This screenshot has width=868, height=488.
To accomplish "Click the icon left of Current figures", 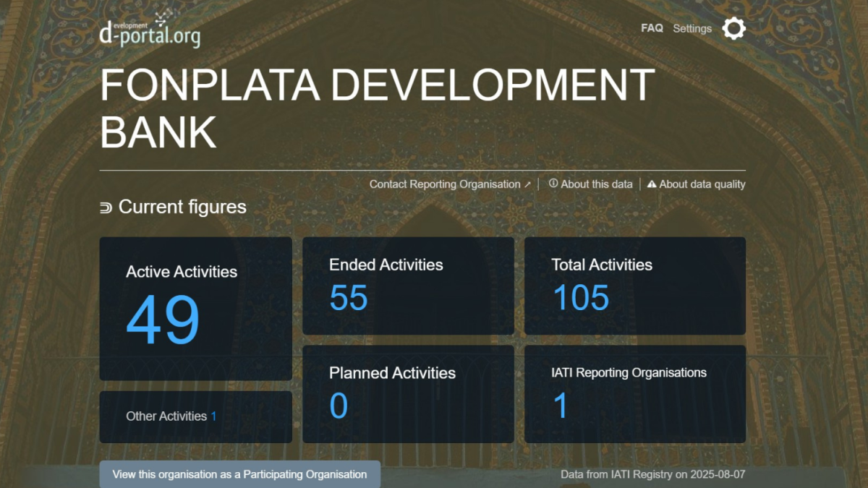I will coord(106,208).
